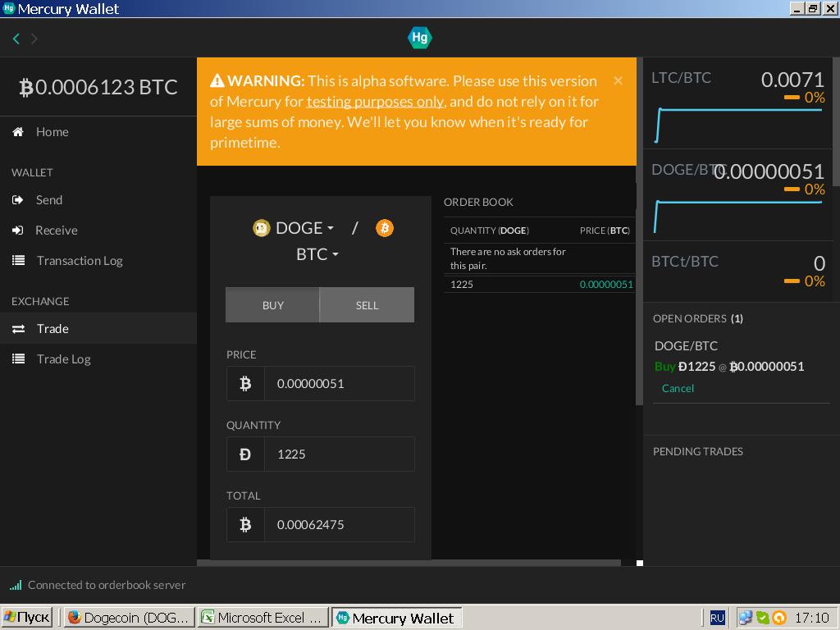The width and height of the screenshot is (840, 630).
Task: Click the wallet balance 0.0006123 BTC
Action: coord(98,87)
